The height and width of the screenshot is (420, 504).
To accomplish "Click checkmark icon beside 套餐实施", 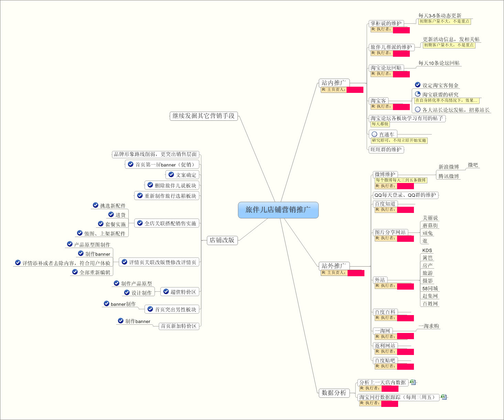I will (101, 224).
